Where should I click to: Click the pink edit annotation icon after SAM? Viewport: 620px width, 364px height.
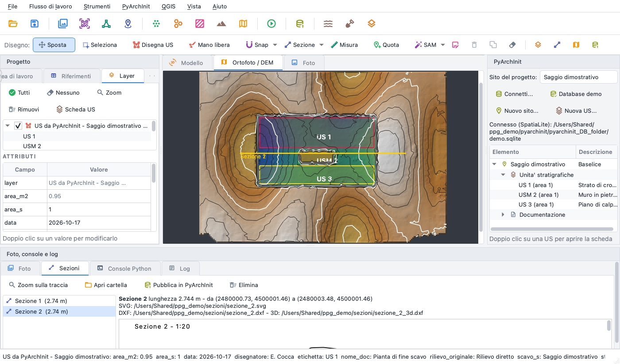[455, 45]
